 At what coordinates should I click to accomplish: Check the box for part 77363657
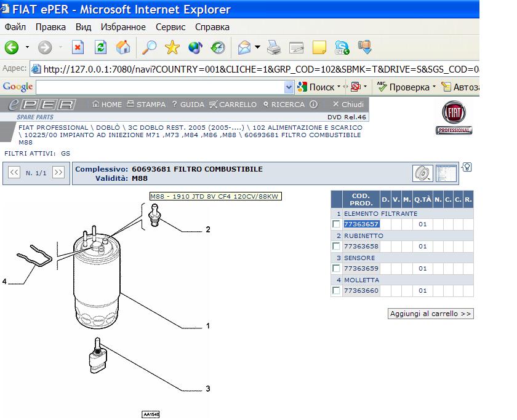336,224
